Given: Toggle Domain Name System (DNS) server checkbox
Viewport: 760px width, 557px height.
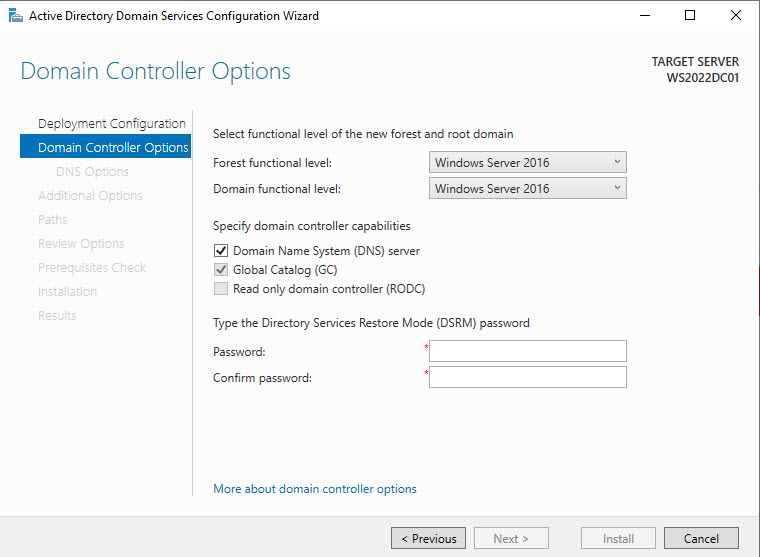Looking at the screenshot, I should 221,251.
